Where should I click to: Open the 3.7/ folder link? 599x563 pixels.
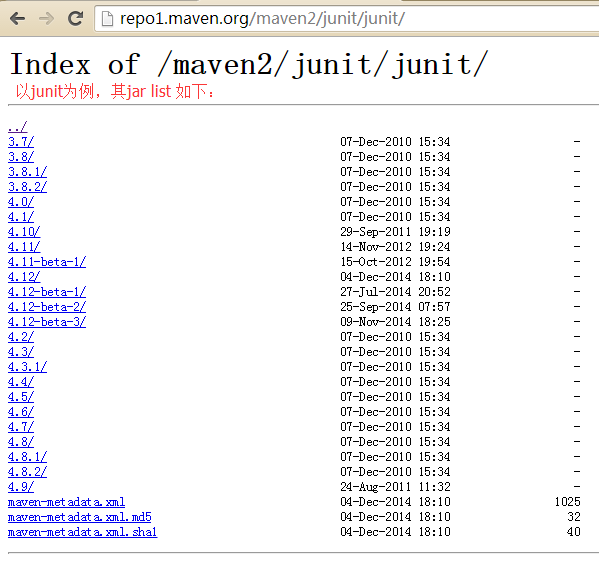21,142
